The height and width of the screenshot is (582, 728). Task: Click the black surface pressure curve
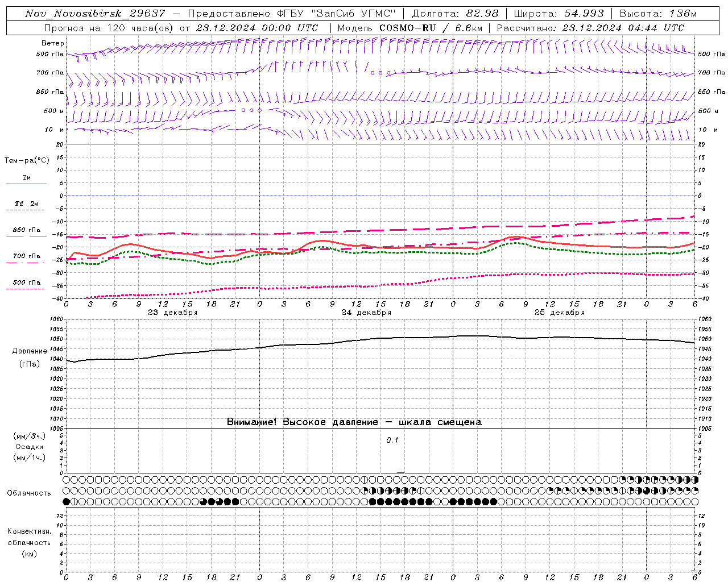380,338
